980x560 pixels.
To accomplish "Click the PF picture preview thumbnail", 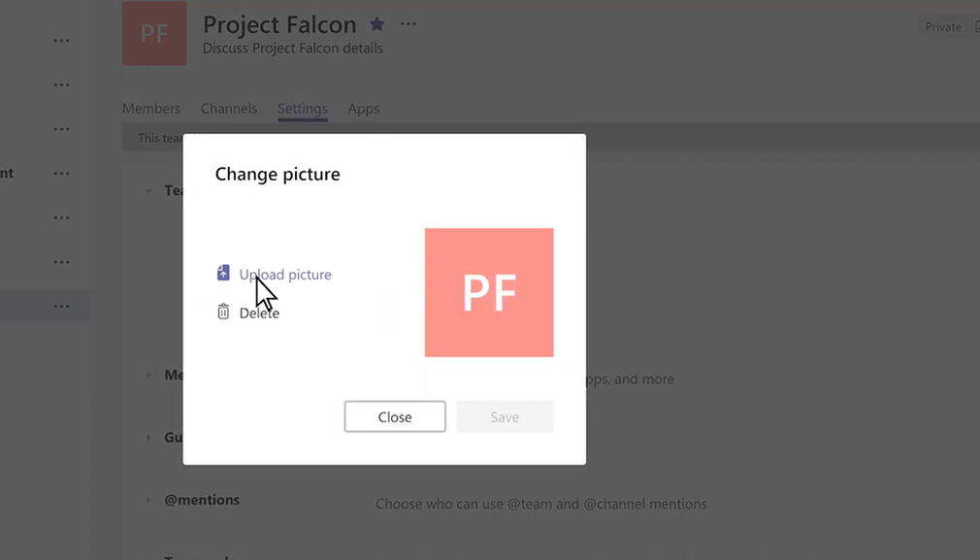I will pos(489,291).
